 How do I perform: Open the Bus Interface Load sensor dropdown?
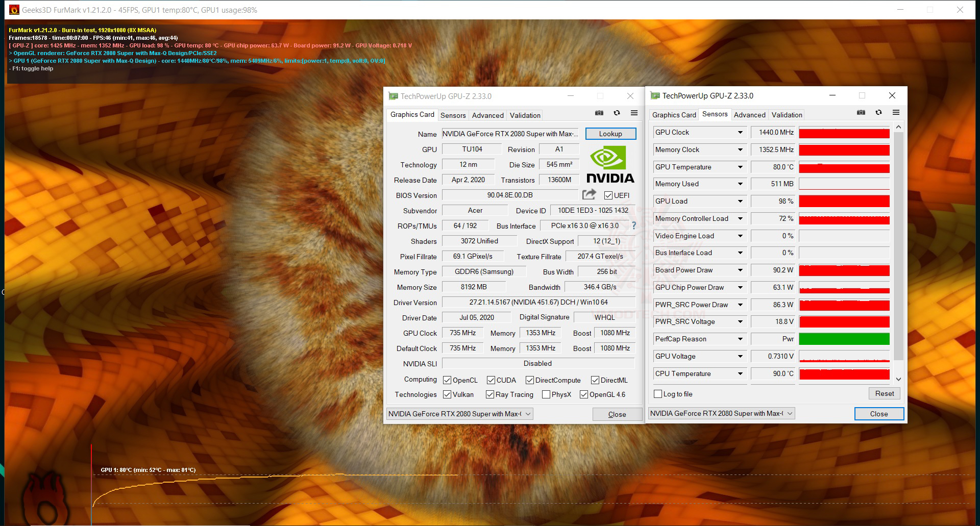coord(740,253)
